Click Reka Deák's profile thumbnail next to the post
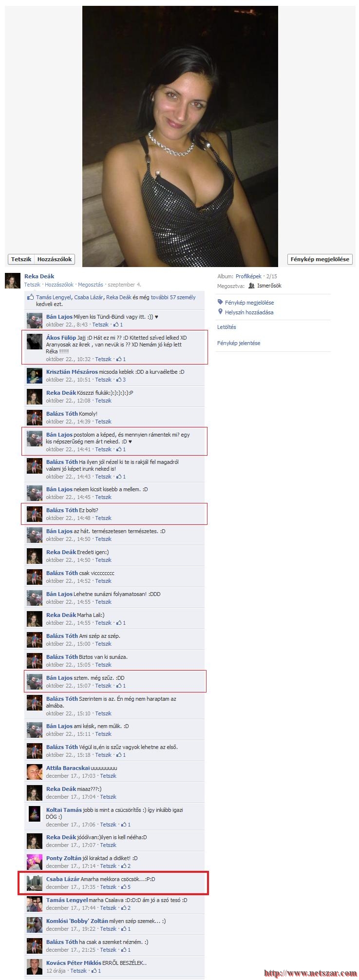 [13, 281]
